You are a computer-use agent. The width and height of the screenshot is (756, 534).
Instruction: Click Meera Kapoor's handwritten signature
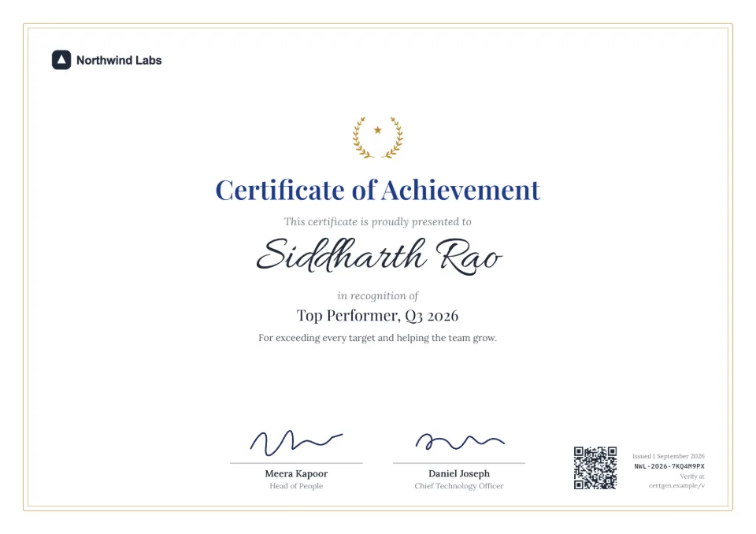coord(296,442)
